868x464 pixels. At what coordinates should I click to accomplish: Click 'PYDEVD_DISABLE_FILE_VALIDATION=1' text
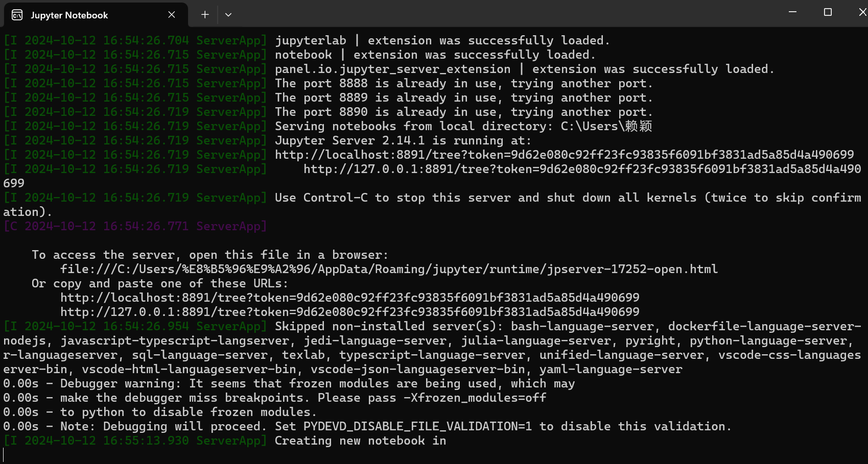[418, 426]
